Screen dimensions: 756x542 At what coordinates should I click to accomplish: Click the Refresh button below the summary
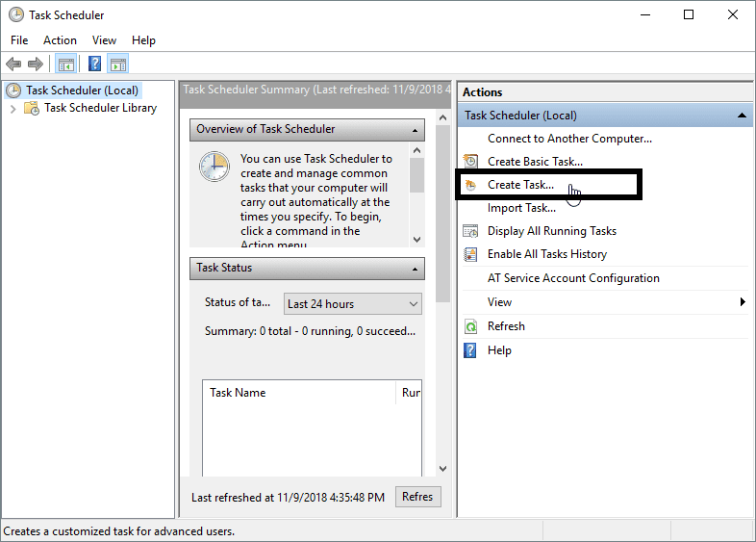click(x=417, y=497)
